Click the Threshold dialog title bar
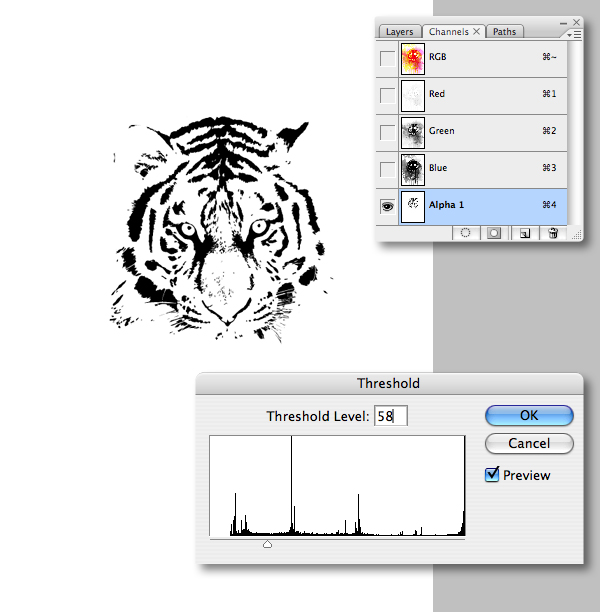 [389, 383]
